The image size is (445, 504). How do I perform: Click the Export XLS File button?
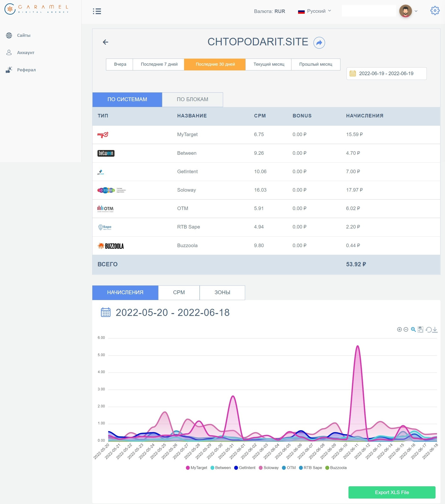[392, 492]
